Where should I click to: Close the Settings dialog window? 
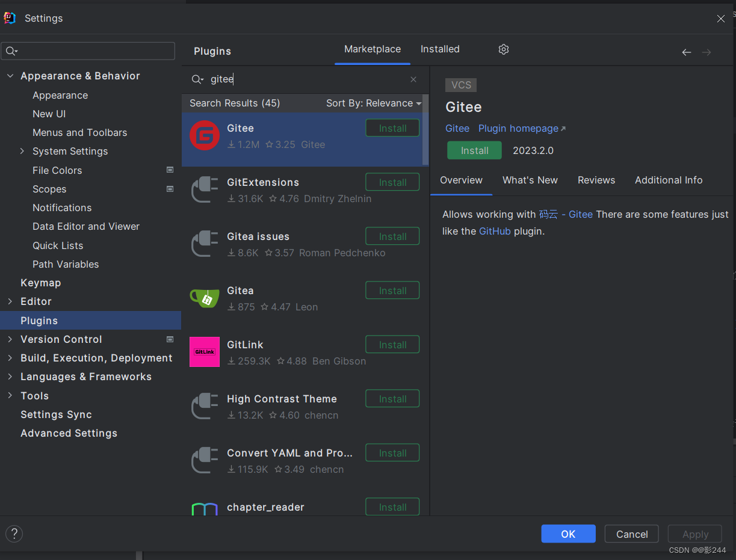click(x=721, y=19)
